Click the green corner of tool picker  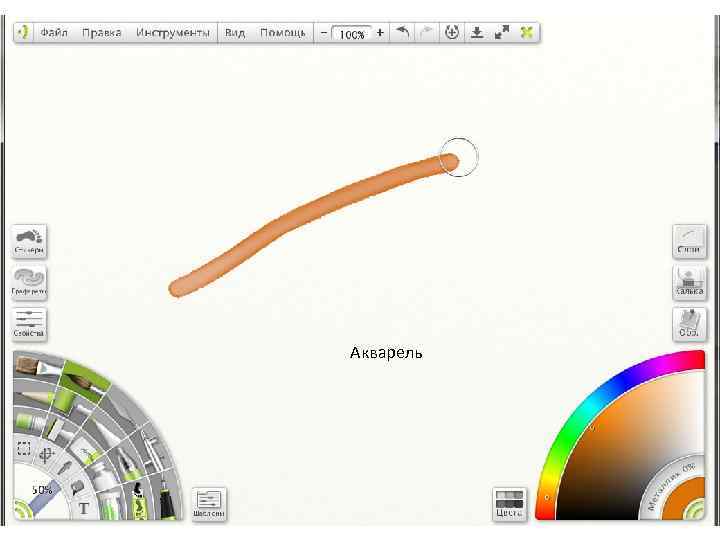pyautogui.click(x=21, y=511)
